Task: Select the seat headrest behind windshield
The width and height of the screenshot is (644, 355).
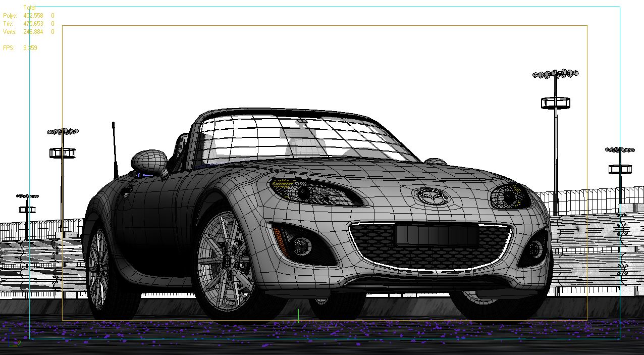Action: (298, 132)
